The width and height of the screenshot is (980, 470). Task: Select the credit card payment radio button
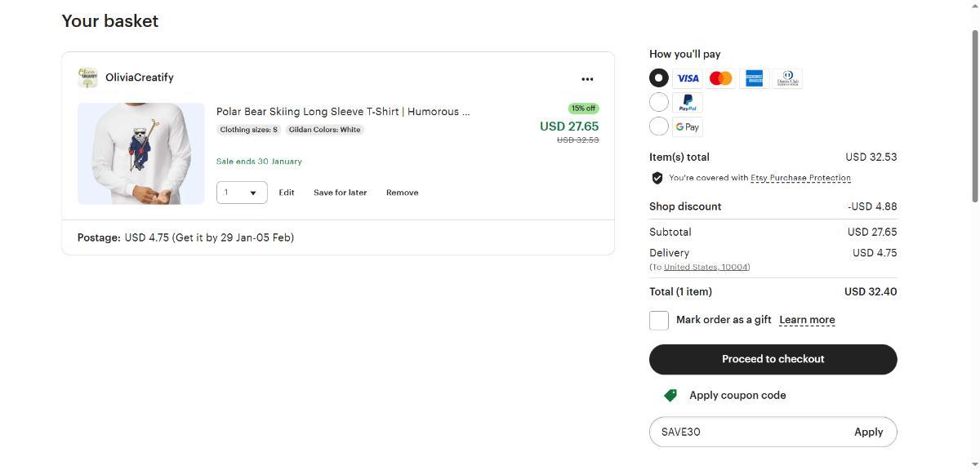(659, 78)
